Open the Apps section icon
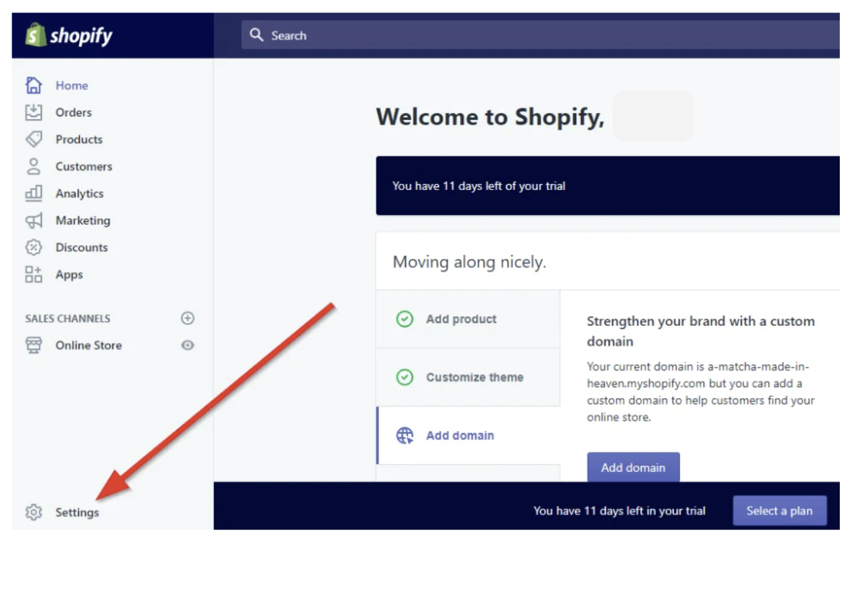 (33, 274)
